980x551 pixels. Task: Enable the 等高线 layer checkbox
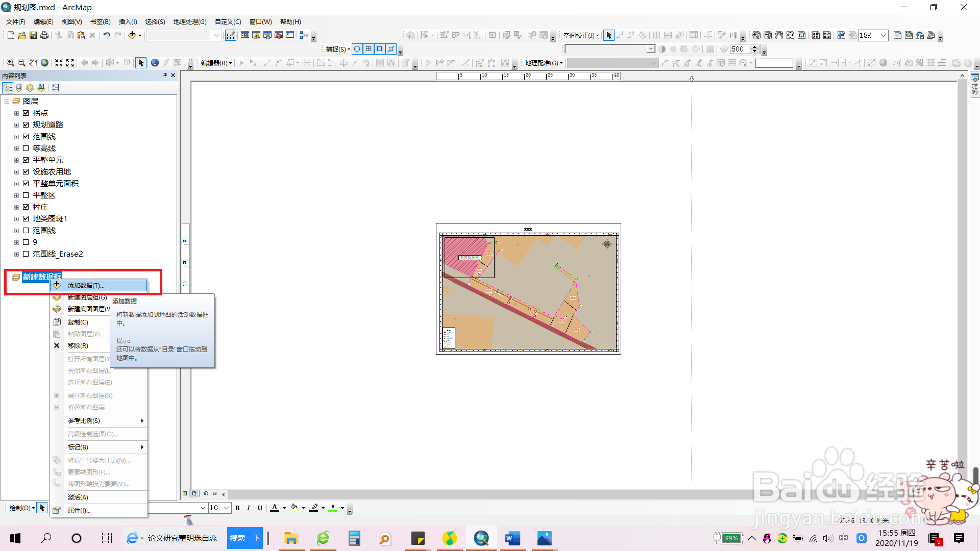click(26, 148)
